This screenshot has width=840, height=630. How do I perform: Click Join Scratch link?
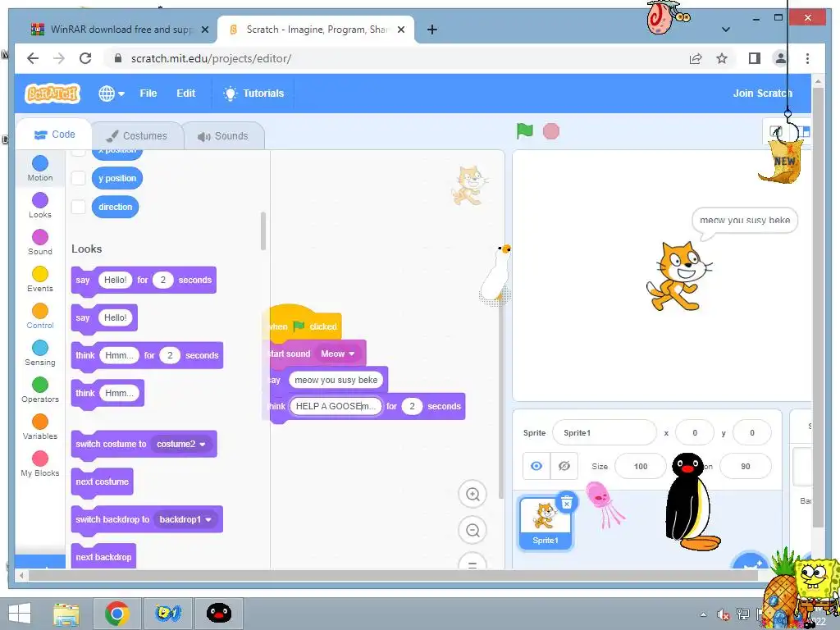pyautogui.click(x=762, y=94)
